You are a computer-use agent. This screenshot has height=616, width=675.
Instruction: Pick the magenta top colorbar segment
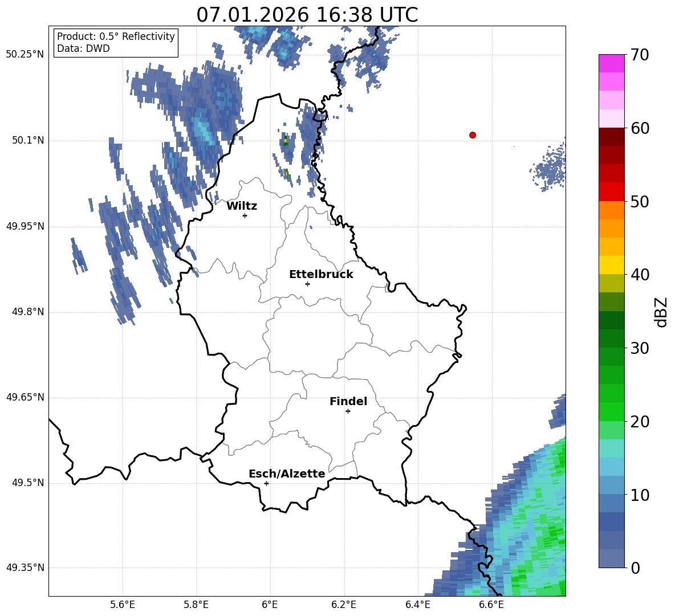(x=611, y=63)
